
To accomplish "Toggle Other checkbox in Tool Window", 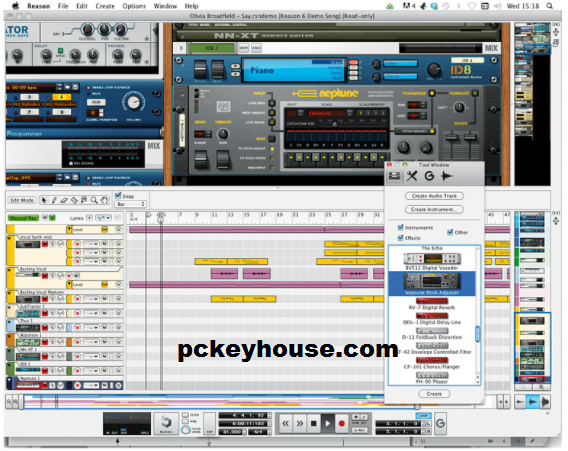I will [450, 232].
